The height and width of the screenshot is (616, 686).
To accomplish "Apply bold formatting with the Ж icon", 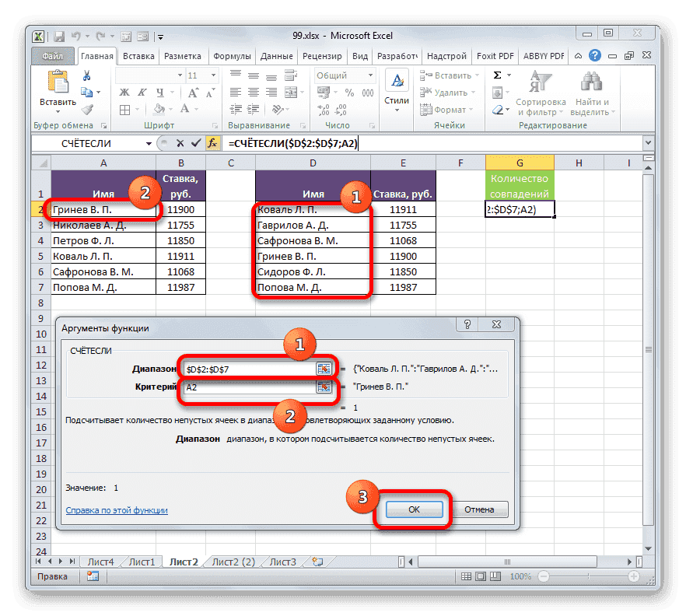I will tap(123, 93).
